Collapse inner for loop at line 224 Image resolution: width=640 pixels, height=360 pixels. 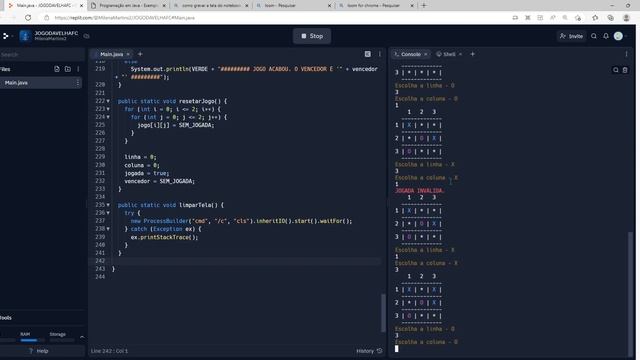108,117
